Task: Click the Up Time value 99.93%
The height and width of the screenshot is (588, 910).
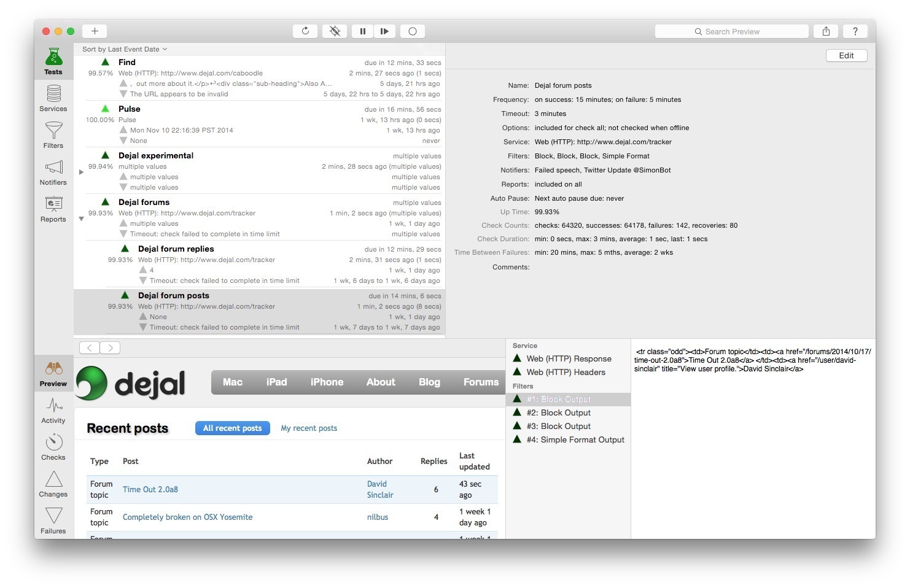Action: (x=546, y=212)
